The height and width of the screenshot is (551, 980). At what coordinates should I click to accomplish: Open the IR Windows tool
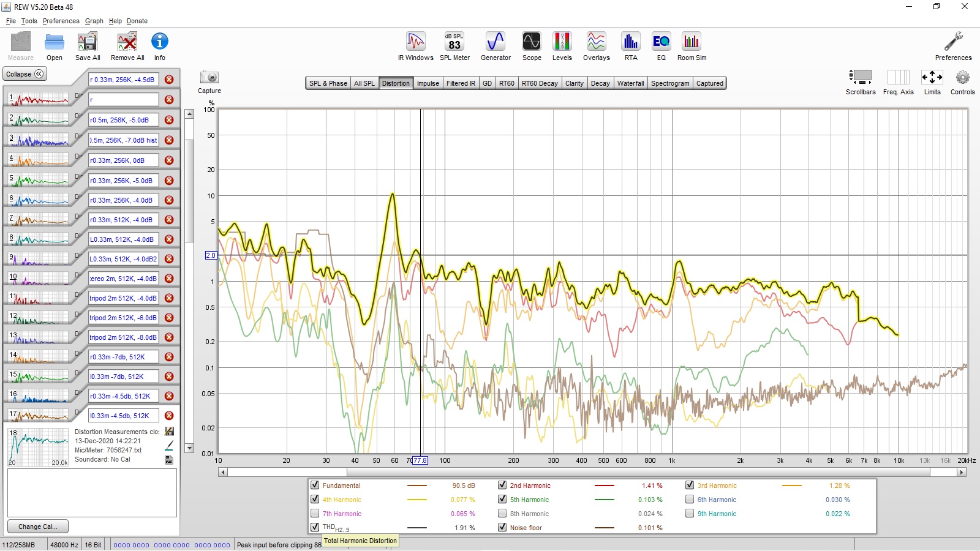coord(416,42)
